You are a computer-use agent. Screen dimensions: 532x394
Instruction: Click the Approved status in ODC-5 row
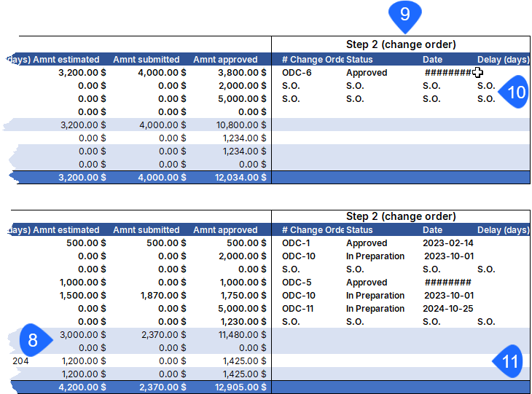click(367, 283)
